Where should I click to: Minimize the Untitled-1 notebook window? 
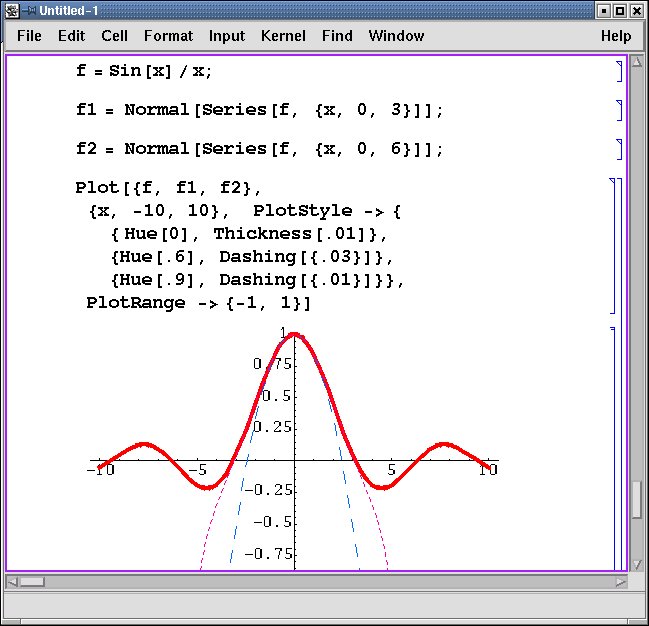coord(603,11)
